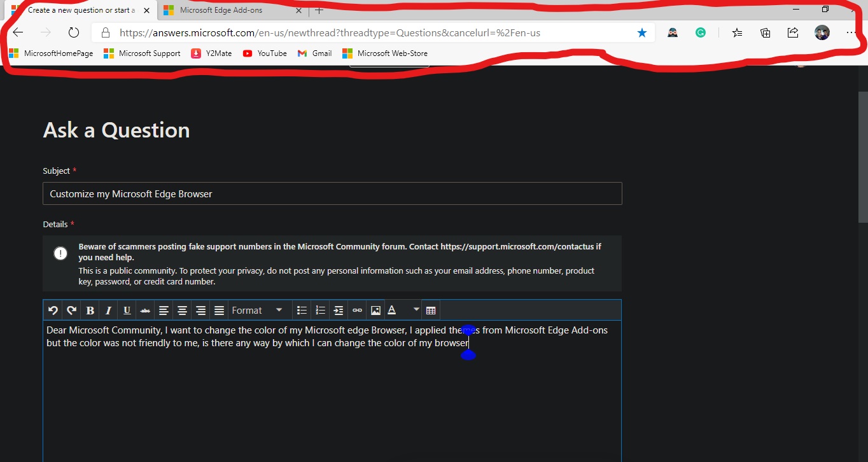Screen dimensions: 868x462
Task: Open the MicrosoftHomePage bookmark
Action: pos(51,53)
